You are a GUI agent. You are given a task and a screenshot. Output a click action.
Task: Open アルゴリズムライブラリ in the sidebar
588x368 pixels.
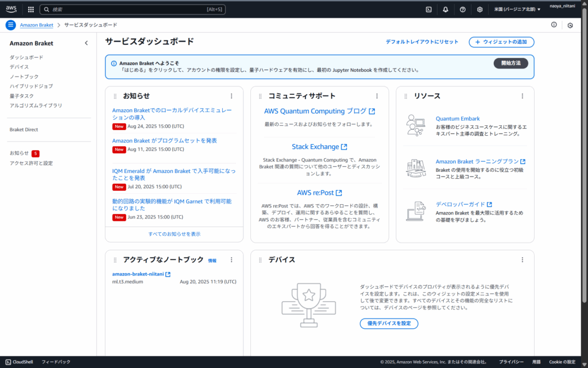36,106
